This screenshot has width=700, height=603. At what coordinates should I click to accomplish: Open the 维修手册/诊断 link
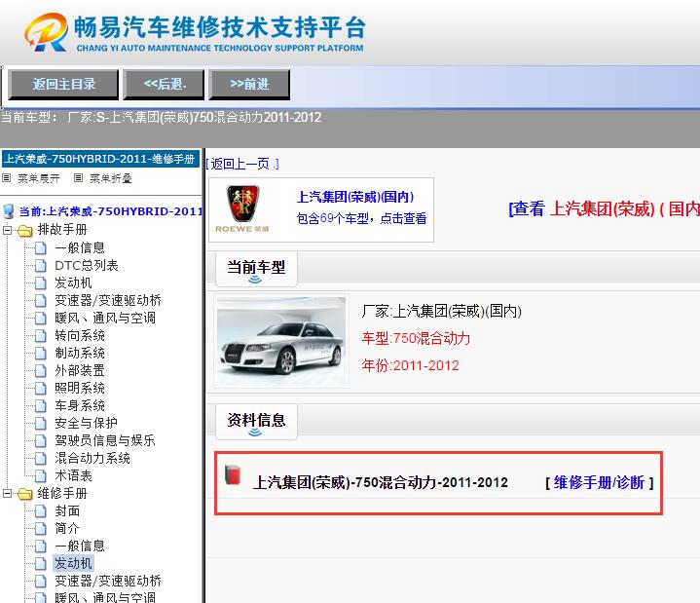tap(599, 483)
